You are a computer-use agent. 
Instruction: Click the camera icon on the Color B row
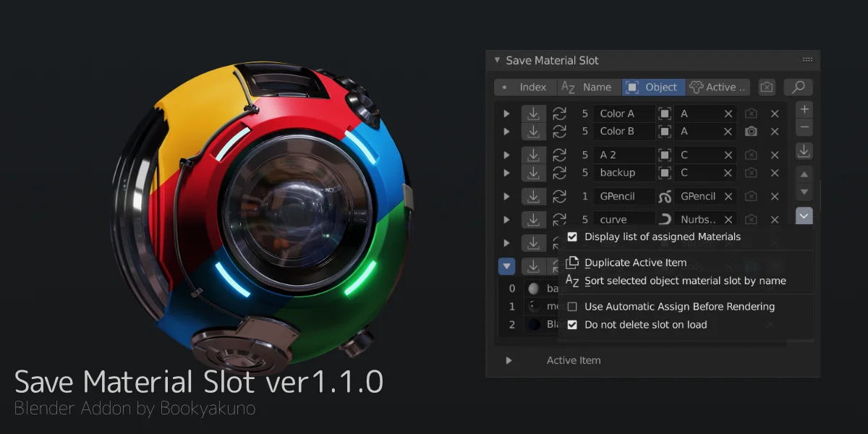coord(751,131)
